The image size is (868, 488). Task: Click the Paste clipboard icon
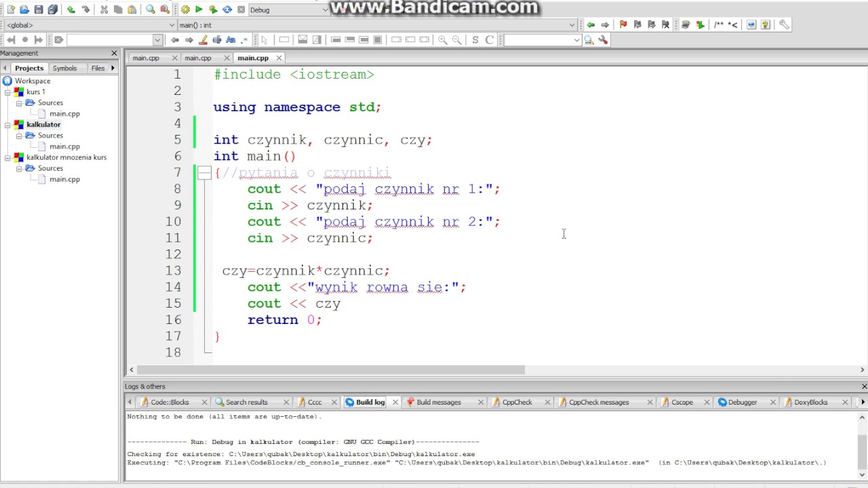click(x=132, y=9)
